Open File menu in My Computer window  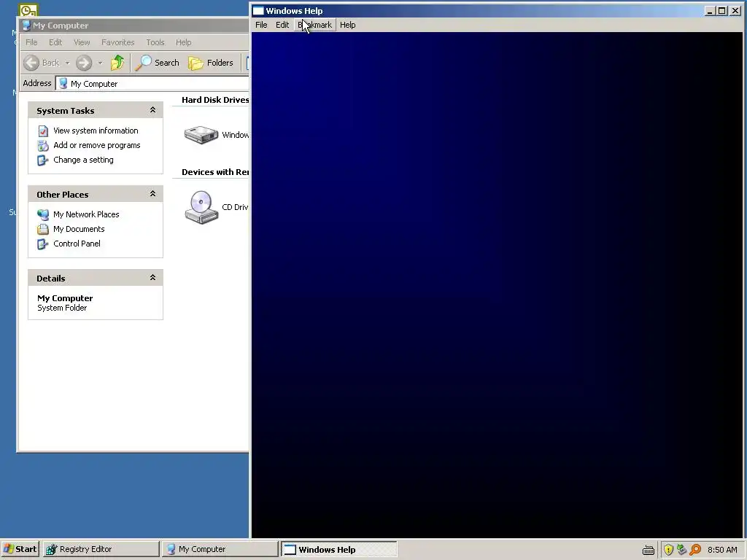click(31, 42)
